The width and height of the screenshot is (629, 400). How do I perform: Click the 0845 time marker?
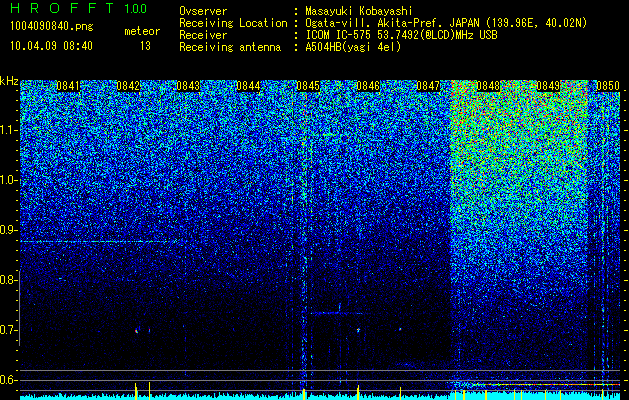pos(308,86)
